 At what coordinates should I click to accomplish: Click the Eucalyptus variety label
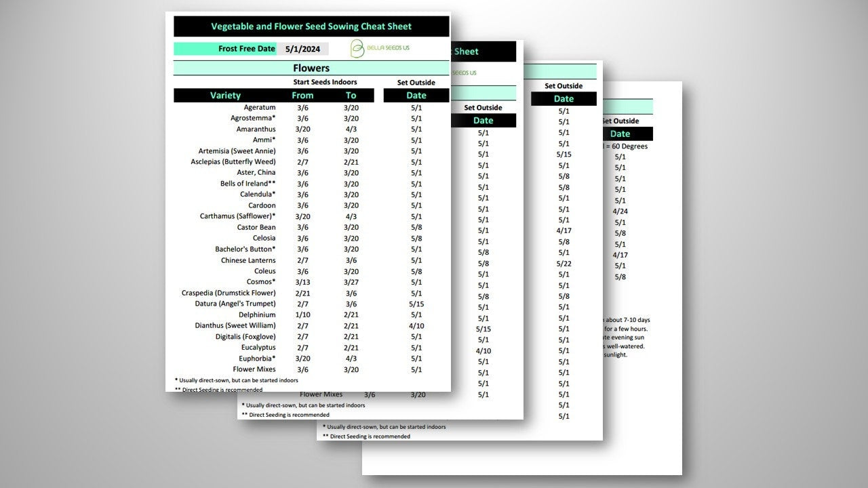click(x=258, y=347)
